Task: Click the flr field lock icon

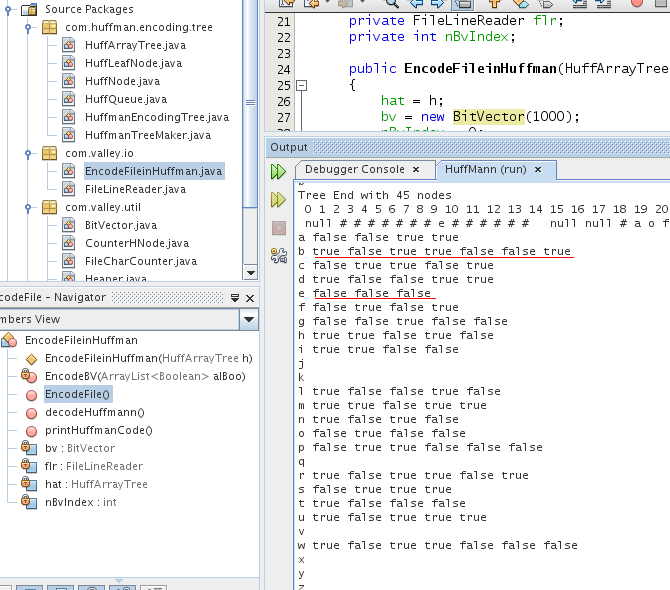Action: point(29,466)
